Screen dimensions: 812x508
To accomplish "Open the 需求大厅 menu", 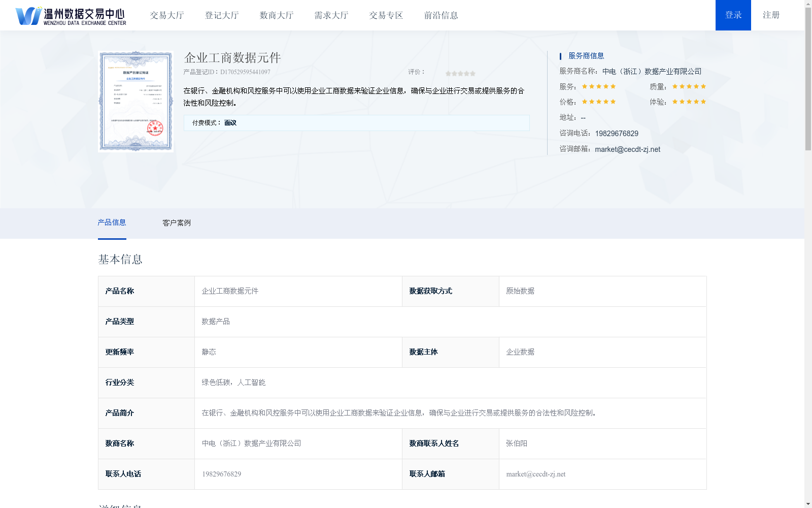I will click(331, 15).
